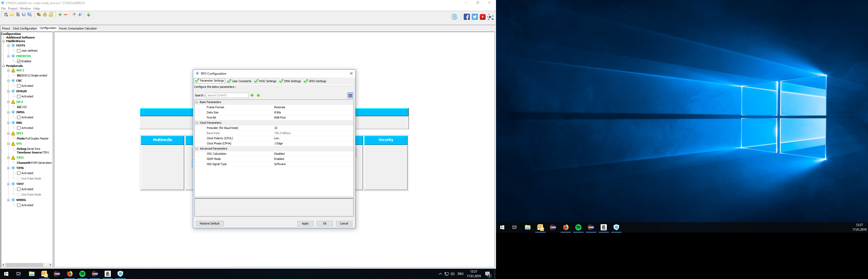This screenshot has height=279, width=868.
Task: Collapse the Basic Parameters section
Action: pyautogui.click(x=197, y=102)
